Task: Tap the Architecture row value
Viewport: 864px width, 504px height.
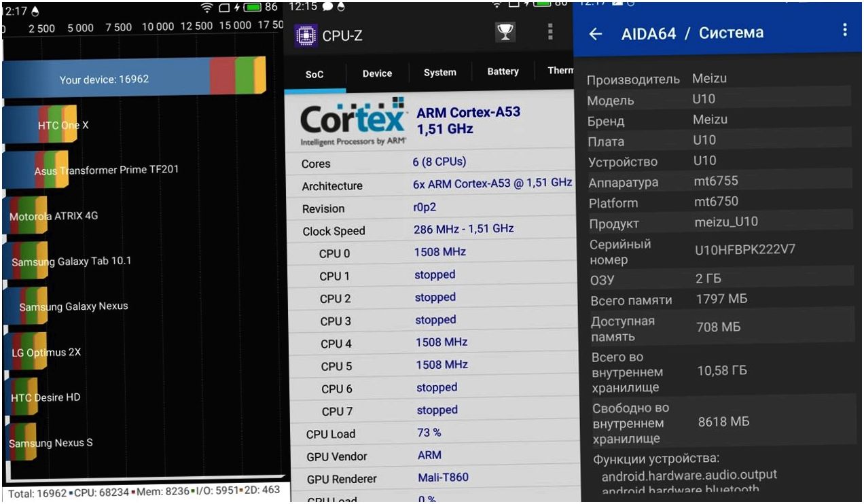Action: pyautogui.click(x=492, y=183)
